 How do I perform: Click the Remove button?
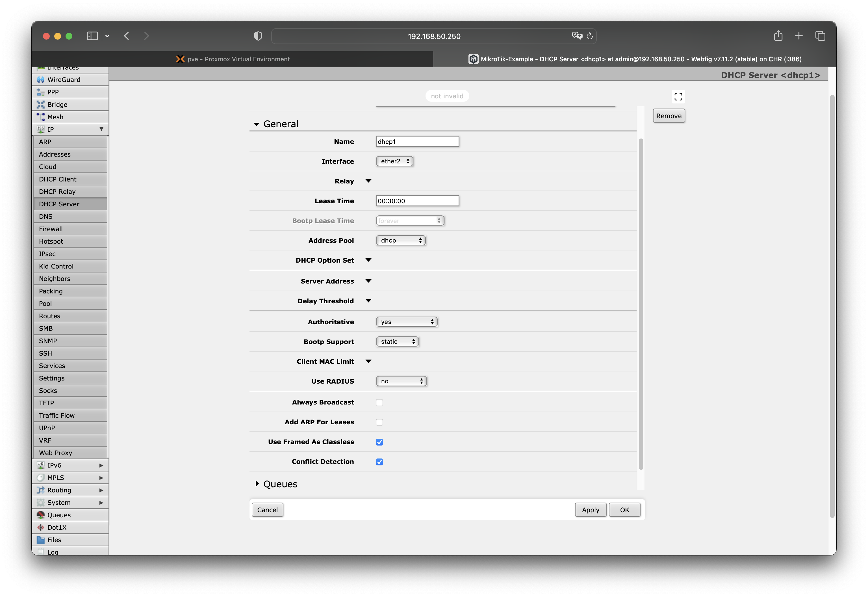669,116
